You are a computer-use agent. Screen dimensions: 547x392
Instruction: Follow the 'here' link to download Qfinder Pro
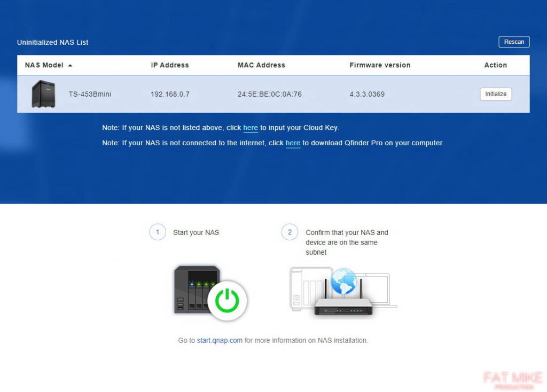pos(293,143)
